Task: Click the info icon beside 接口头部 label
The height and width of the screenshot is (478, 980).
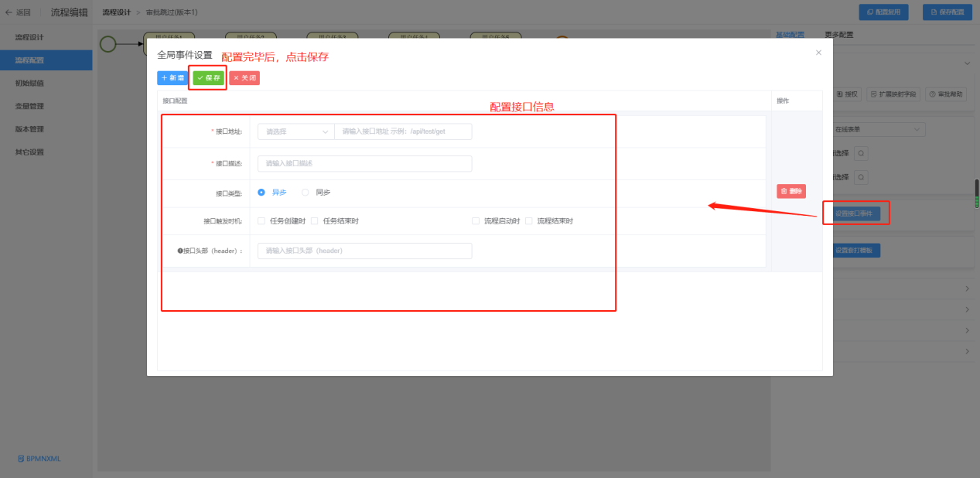Action: tap(179, 251)
